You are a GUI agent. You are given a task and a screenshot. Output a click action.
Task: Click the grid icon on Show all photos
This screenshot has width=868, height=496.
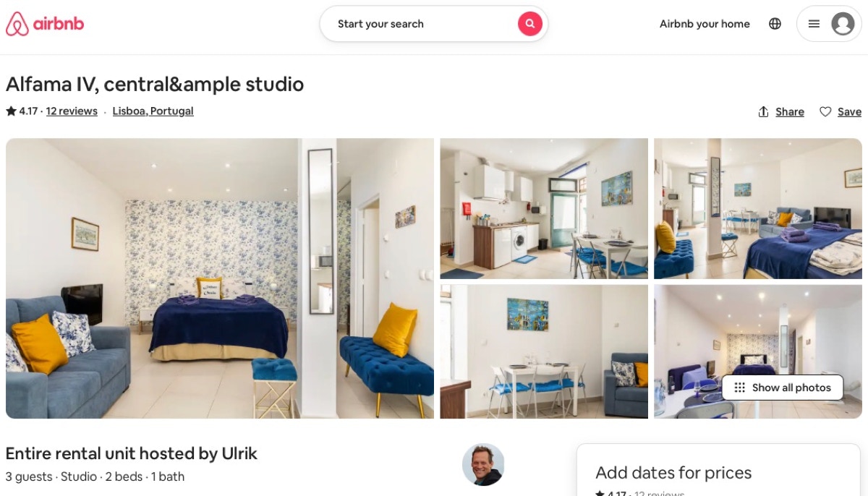[739, 388]
